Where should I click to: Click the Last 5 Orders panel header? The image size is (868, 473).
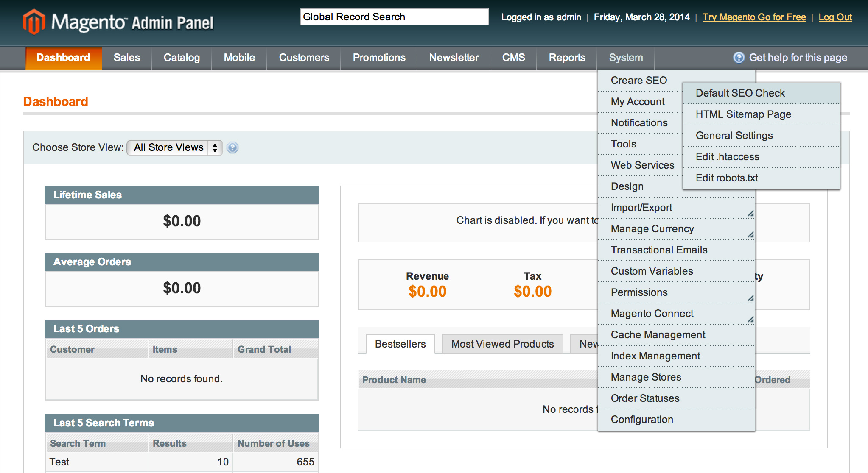pyautogui.click(x=182, y=329)
